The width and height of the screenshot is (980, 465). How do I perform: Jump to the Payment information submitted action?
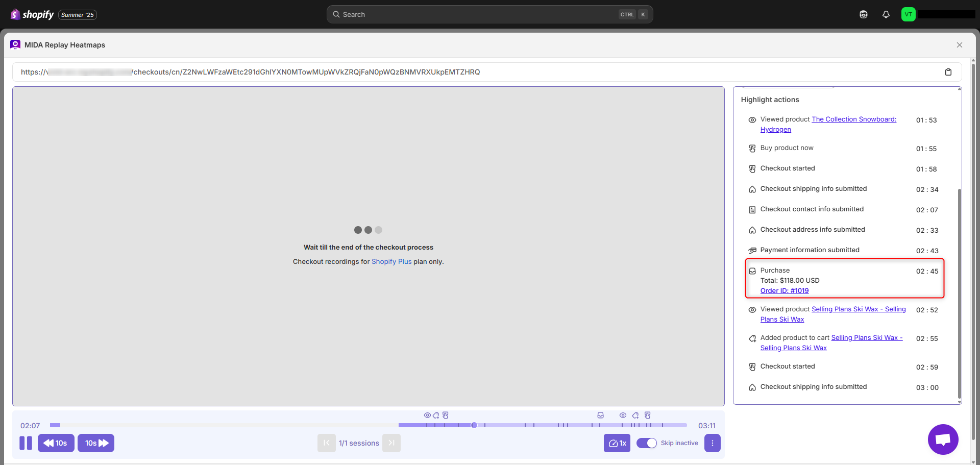click(x=810, y=250)
